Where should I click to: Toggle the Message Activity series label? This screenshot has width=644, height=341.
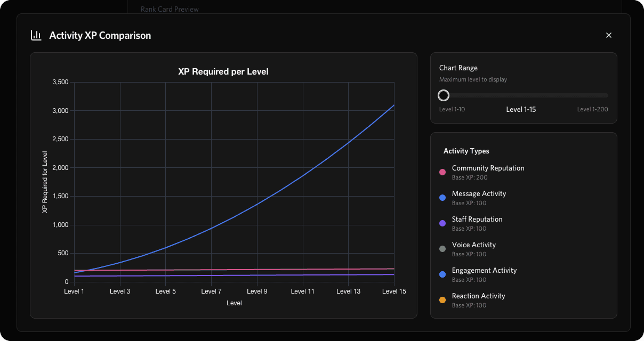[479, 193]
